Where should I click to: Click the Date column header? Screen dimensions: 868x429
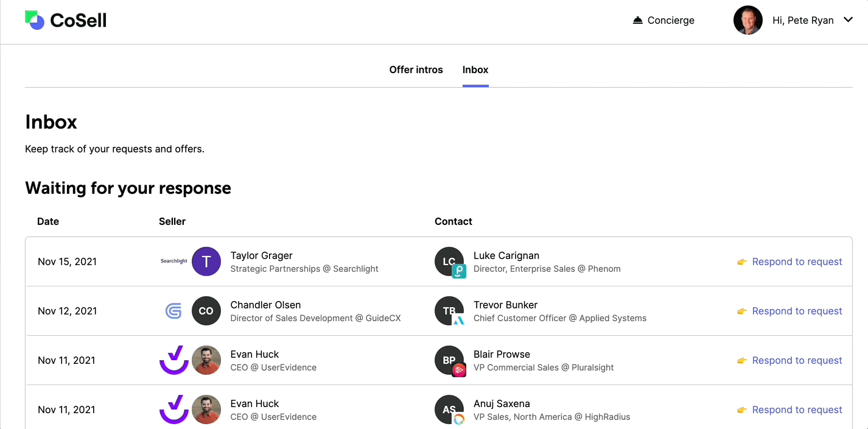click(48, 221)
